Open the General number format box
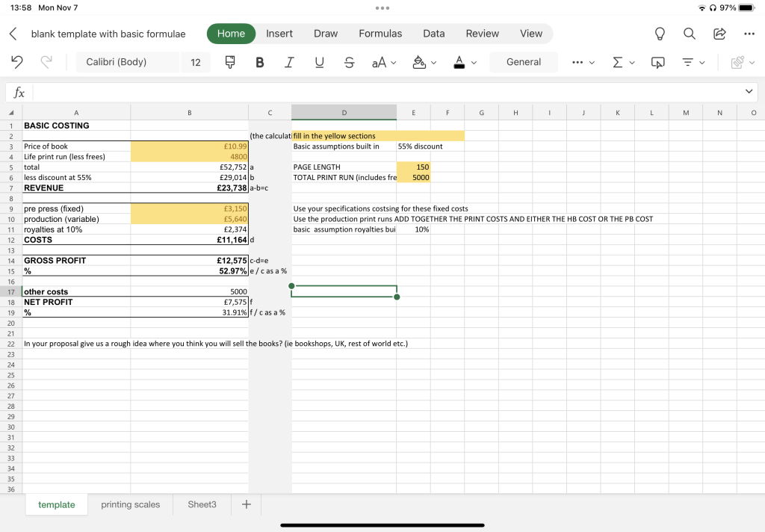Image resolution: width=765 pixels, height=532 pixels. click(524, 62)
